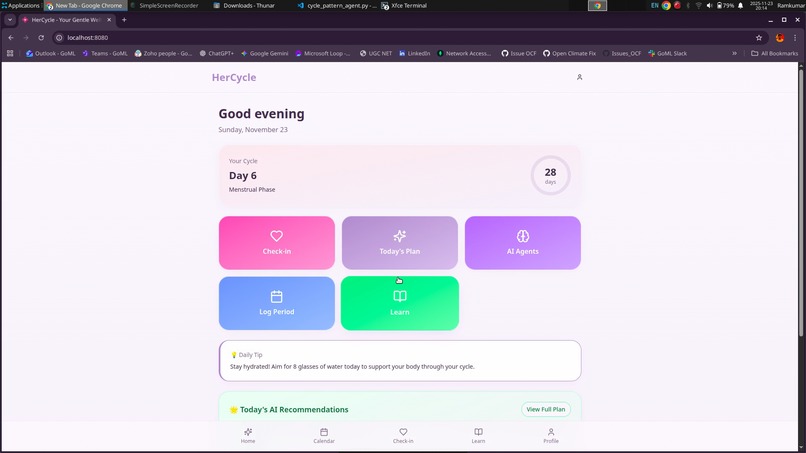Open the All Bookmarks folder
Viewport: 806px width, 453px height.
tap(775, 53)
